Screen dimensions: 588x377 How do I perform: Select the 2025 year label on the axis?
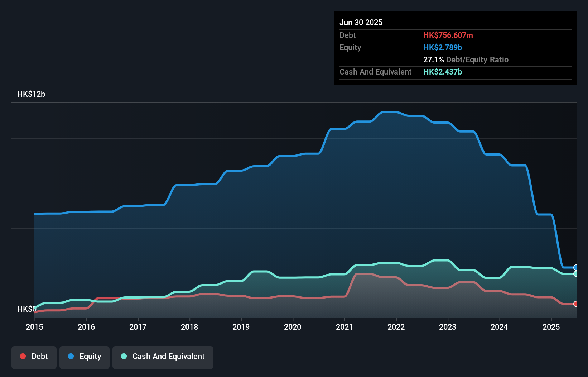pos(551,327)
